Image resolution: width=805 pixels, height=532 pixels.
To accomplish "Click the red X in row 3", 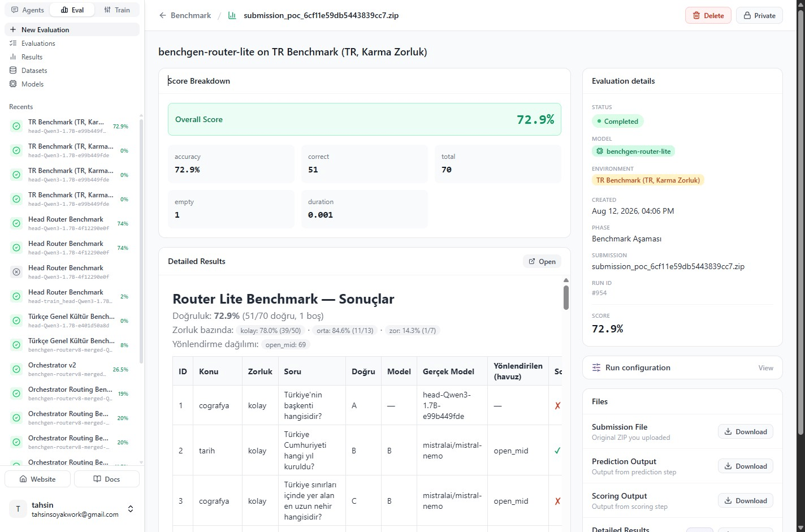I will point(557,501).
